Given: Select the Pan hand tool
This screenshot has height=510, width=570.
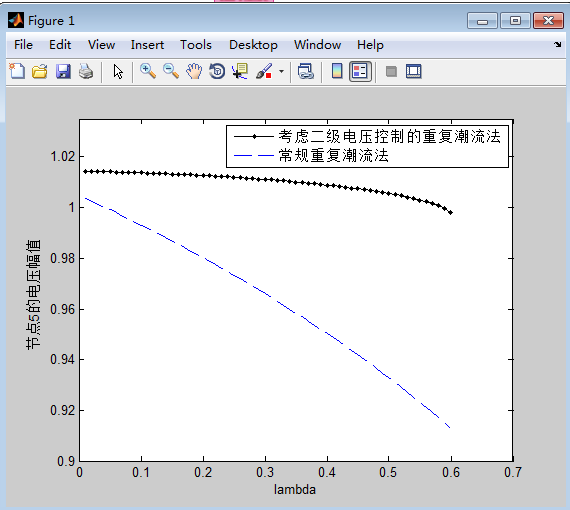Looking at the screenshot, I should [194, 71].
